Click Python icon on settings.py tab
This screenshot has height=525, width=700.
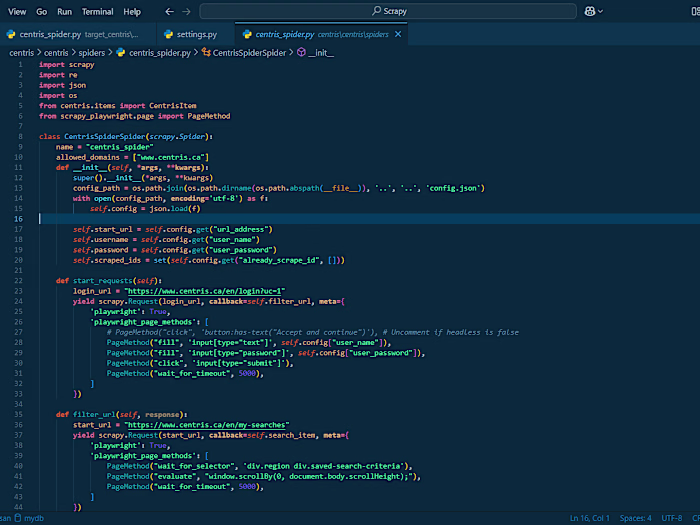tap(168, 34)
